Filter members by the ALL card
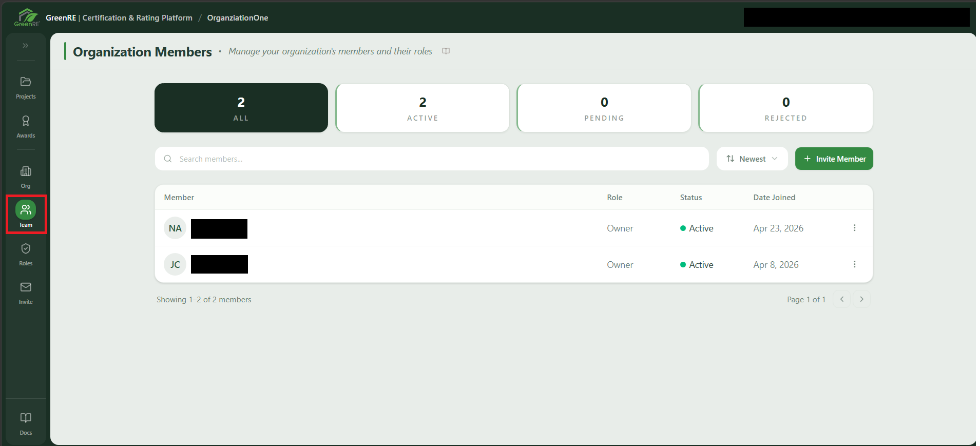 point(241,108)
